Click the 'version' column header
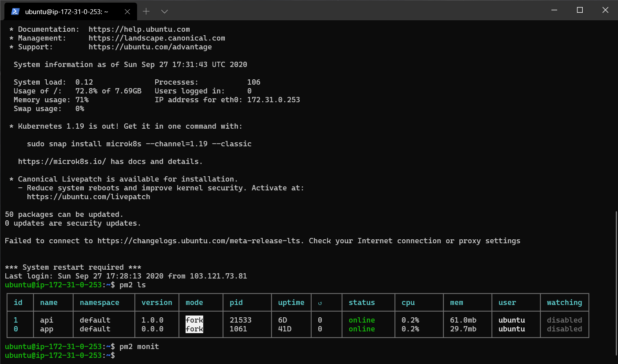The width and height of the screenshot is (618, 364). [157, 303]
